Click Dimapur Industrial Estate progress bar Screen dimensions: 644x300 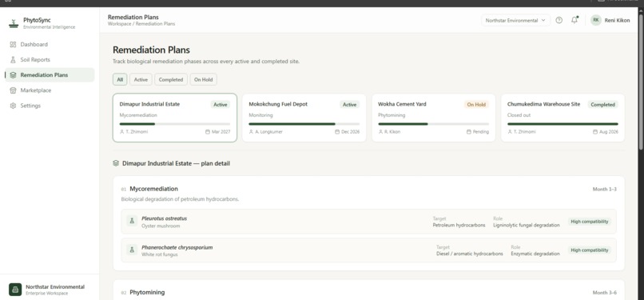pyautogui.click(x=175, y=124)
